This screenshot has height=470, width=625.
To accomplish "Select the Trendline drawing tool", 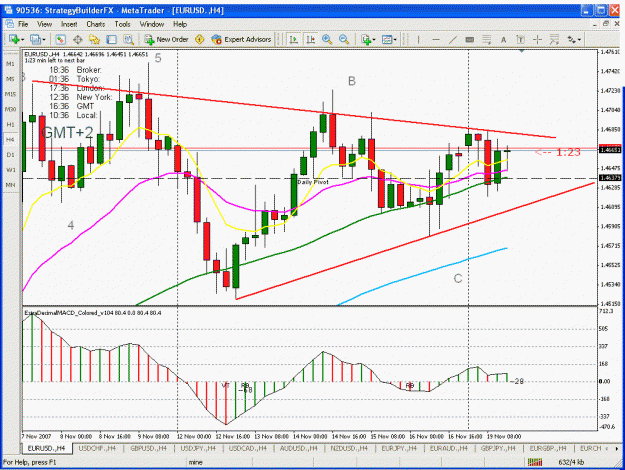I will click(x=453, y=39).
